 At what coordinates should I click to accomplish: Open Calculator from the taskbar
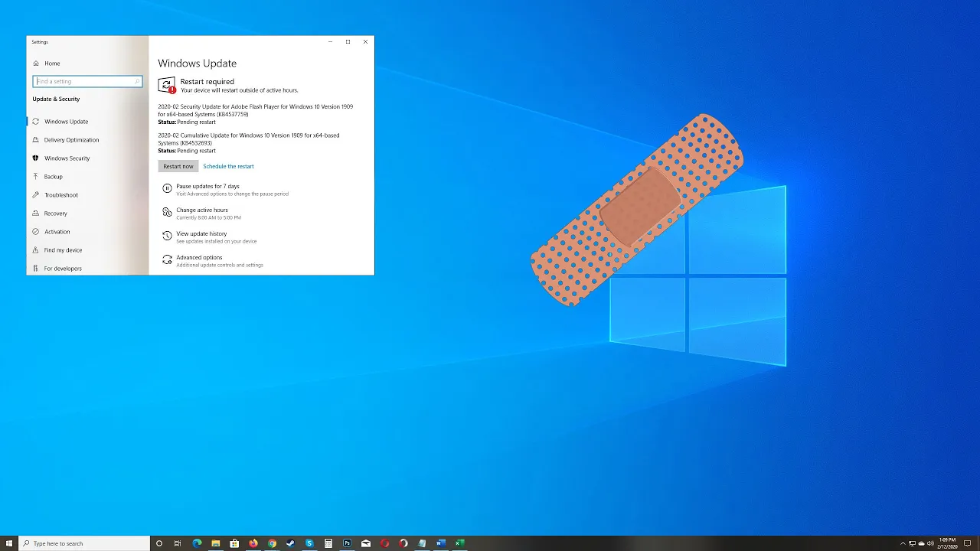point(328,543)
